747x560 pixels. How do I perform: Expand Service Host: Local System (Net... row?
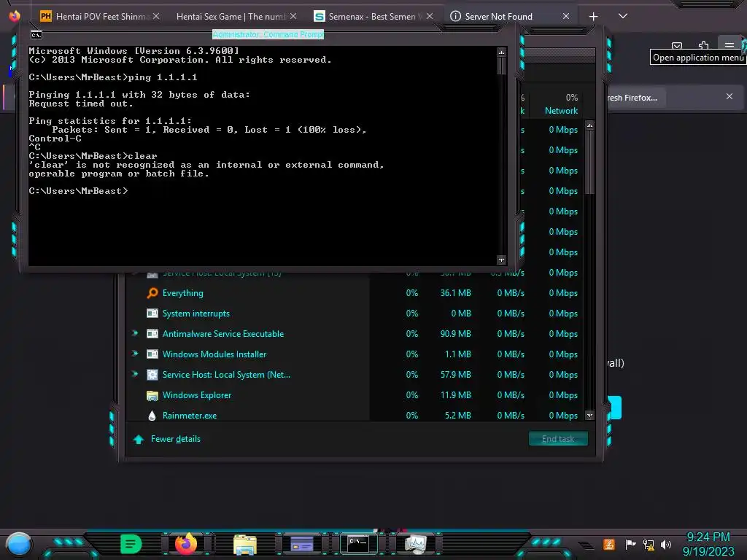pyautogui.click(x=135, y=374)
